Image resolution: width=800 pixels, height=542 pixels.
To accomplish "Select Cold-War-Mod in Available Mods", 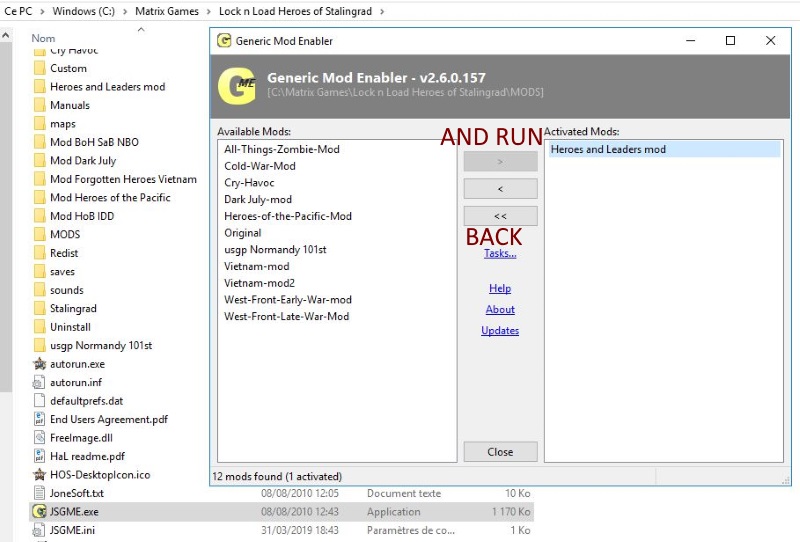I will tap(260, 166).
